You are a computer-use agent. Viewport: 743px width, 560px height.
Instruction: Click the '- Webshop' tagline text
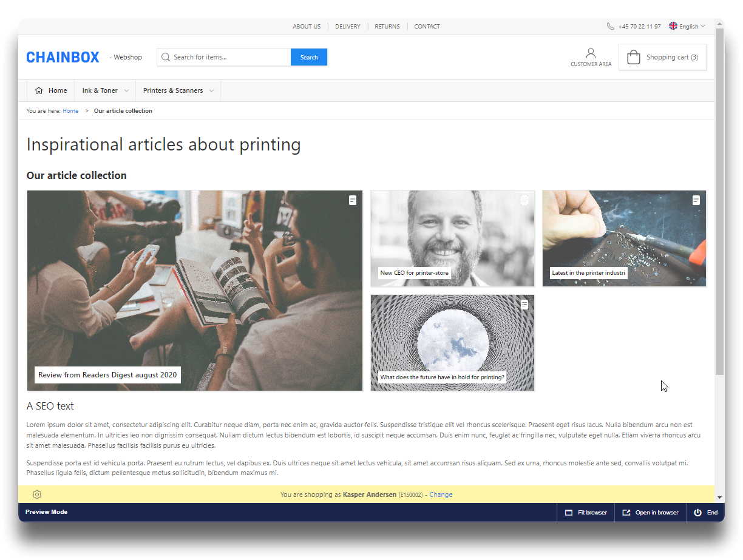pos(126,57)
